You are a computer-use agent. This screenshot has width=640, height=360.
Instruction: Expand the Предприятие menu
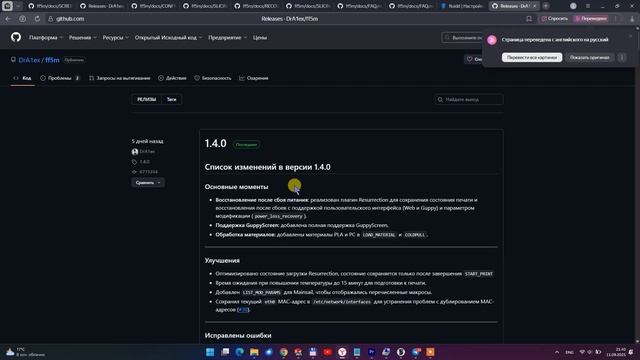227,38
